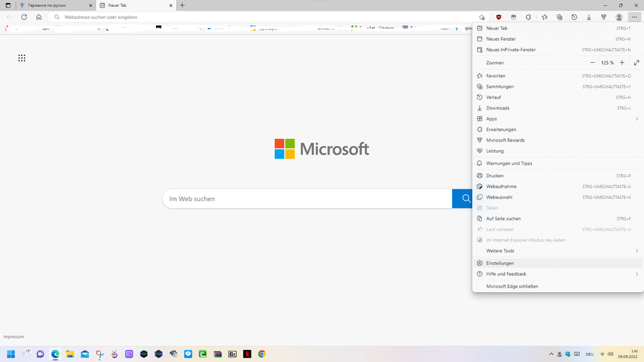Show hidden system tray icons
This screenshot has width=644, height=362.
pyautogui.click(x=551, y=354)
